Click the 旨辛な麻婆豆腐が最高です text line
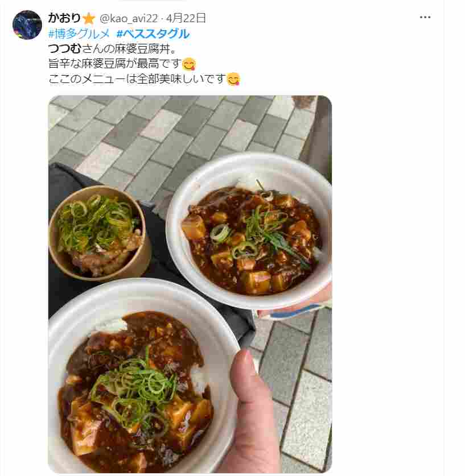The image size is (465, 476). pyautogui.click(x=115, y=64)
